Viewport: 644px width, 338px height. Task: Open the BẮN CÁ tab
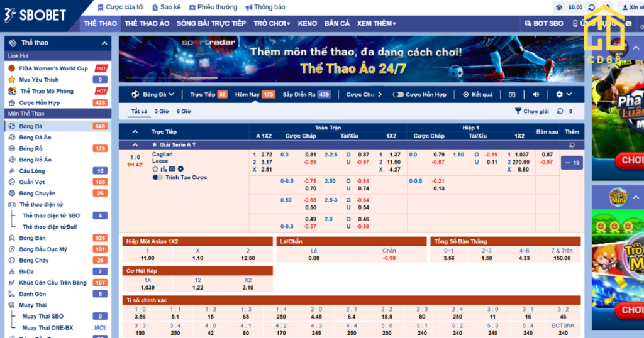click(x=337, y=23)
